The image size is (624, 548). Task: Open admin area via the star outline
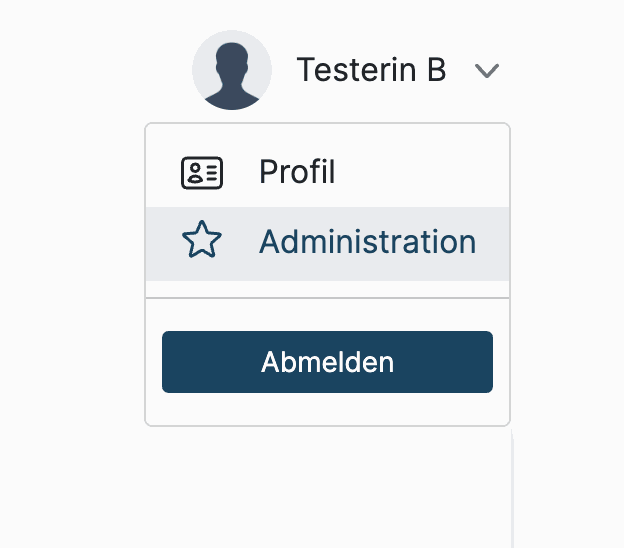[x=202, y=242]
